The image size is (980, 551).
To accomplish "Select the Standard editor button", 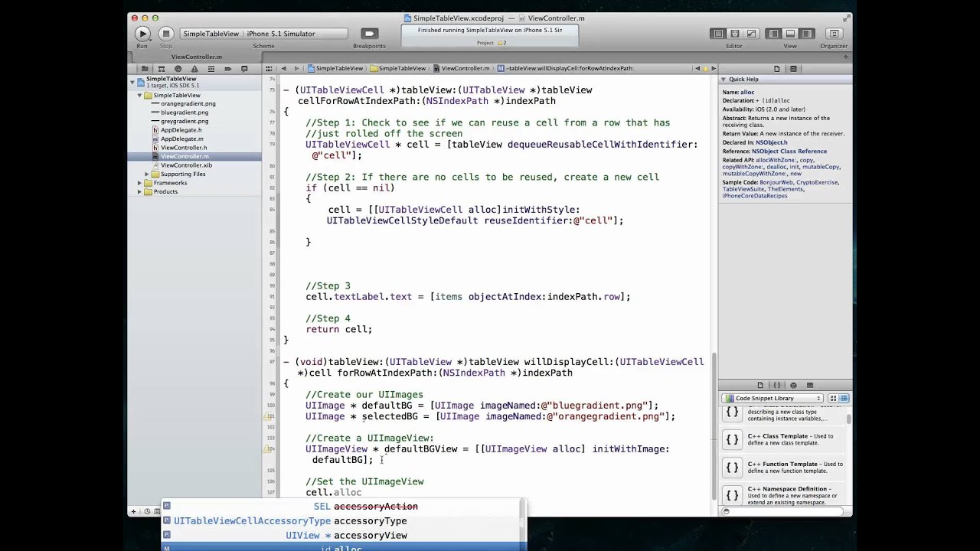I will point(718,34).
